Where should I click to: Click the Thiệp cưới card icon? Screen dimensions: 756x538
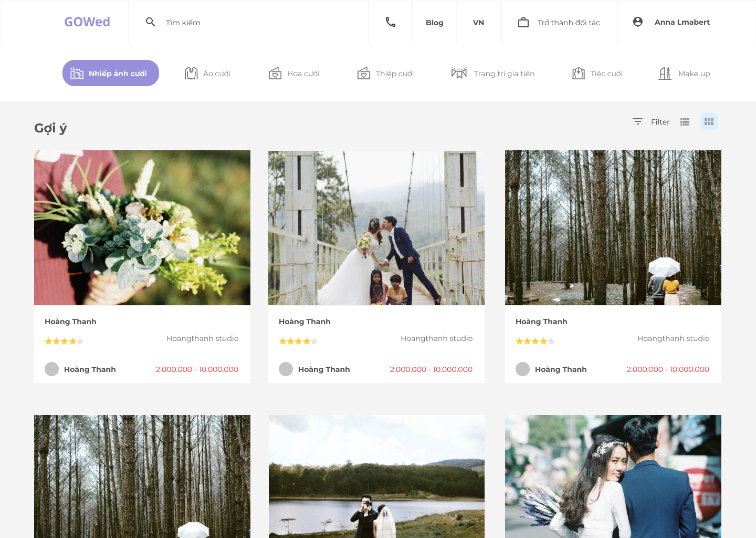(364, 73)
